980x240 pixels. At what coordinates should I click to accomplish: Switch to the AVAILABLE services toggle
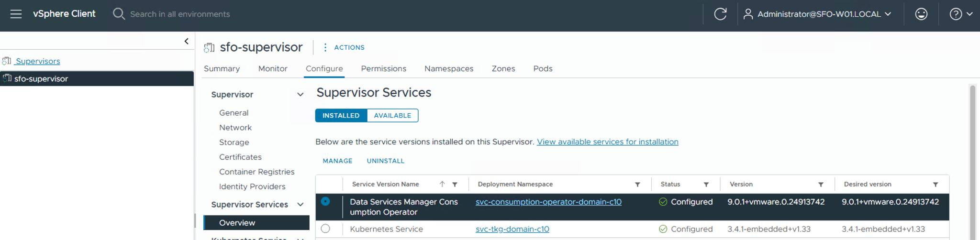pos(392,116)
